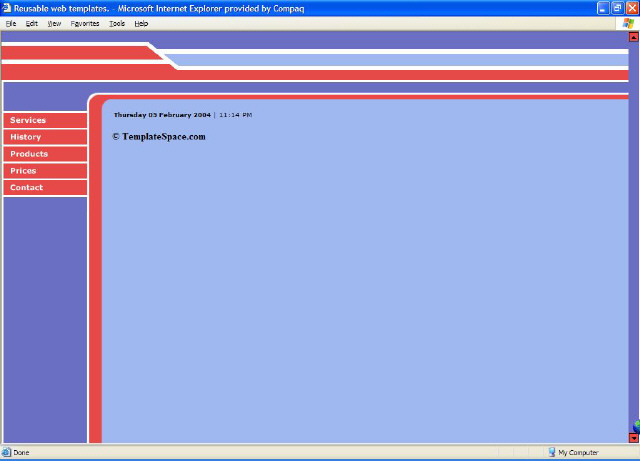Click the My Computer zone icon
This screenshot has height=461, width=640.
point(552,452)
